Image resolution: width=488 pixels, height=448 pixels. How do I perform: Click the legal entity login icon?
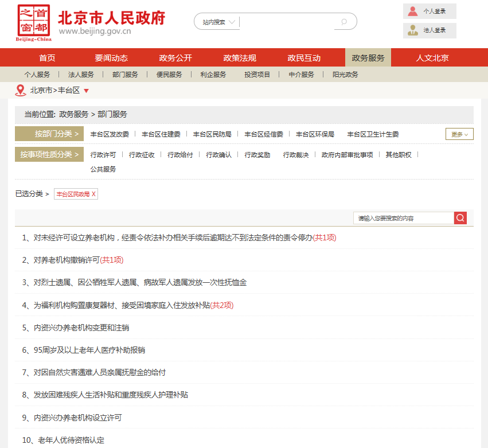[413, 30]
